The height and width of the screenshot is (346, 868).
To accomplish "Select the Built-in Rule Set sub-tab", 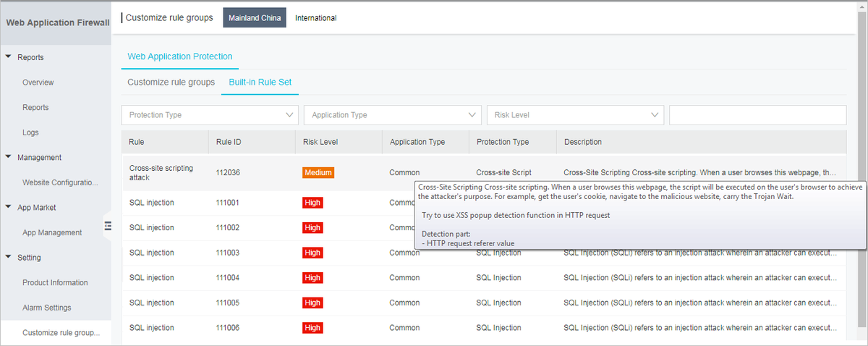I will [260, 82].
